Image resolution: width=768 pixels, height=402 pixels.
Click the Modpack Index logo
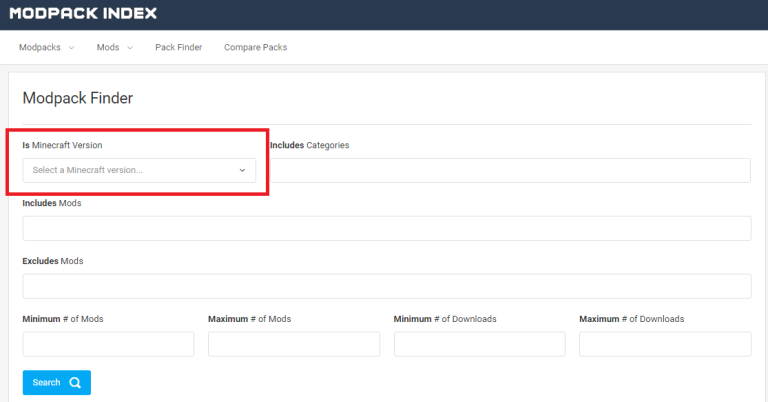pos(83,13)
